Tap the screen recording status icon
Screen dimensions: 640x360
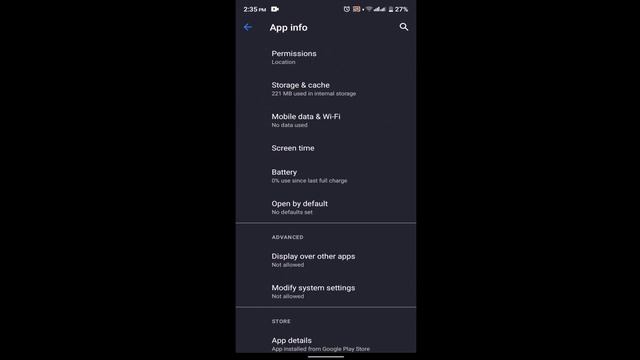coord(275,9)
